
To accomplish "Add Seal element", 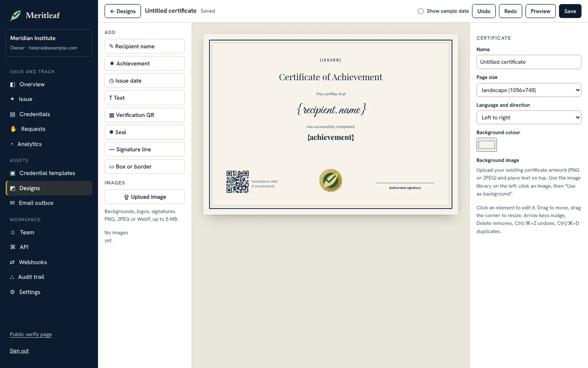I will point(144,132).
